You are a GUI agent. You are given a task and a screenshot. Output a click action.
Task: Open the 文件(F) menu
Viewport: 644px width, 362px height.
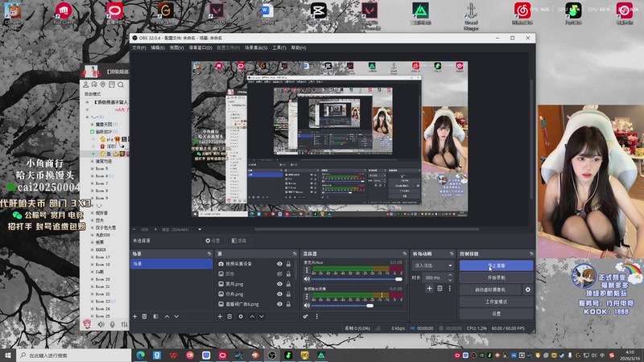click(x=139, y=47)
